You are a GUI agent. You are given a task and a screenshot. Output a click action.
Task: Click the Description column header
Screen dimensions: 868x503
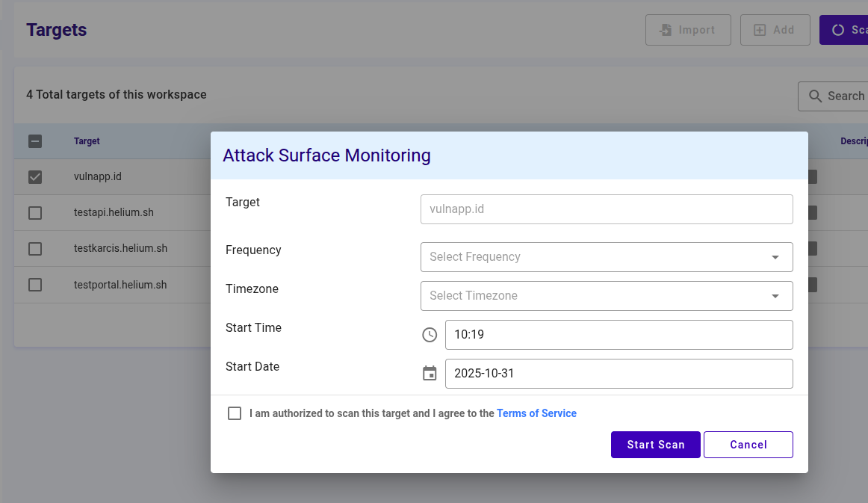coord(855,141)
